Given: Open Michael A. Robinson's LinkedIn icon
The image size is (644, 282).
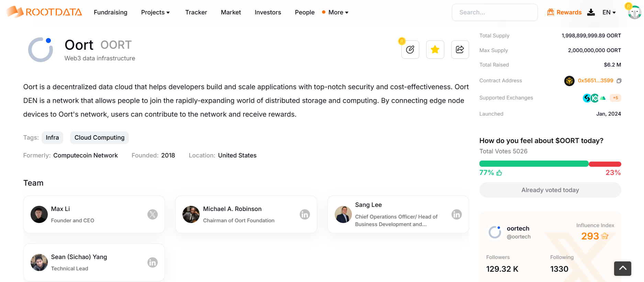Looking at the screenshot, I should point(304,214).
